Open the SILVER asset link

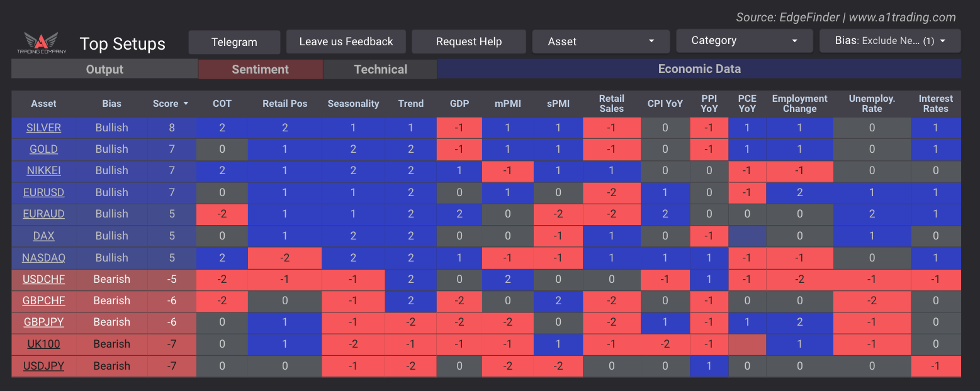(x=43, y=128)
